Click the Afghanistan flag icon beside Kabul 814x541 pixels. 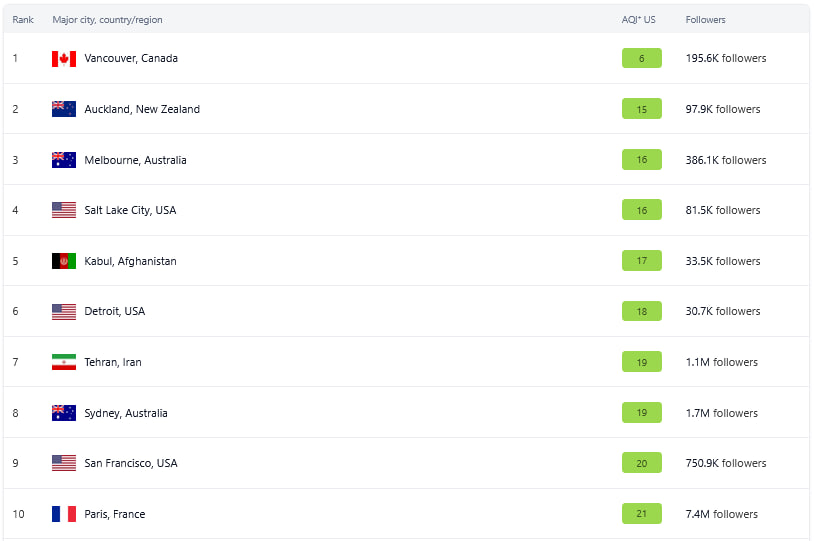pyautogui.click(x=64, y=261)
